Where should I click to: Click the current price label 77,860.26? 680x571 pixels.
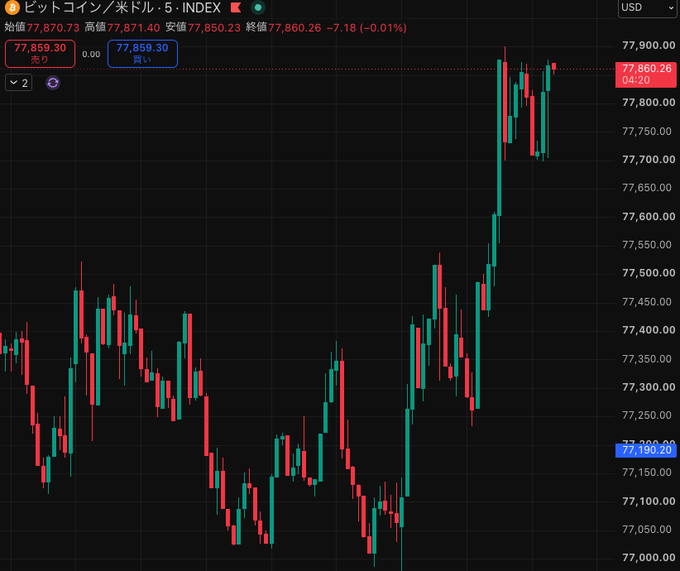click(x=646, y=74)
